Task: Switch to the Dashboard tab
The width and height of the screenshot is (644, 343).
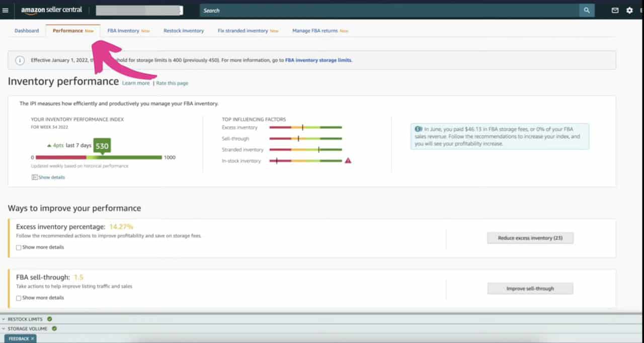Action: (27, 31)
